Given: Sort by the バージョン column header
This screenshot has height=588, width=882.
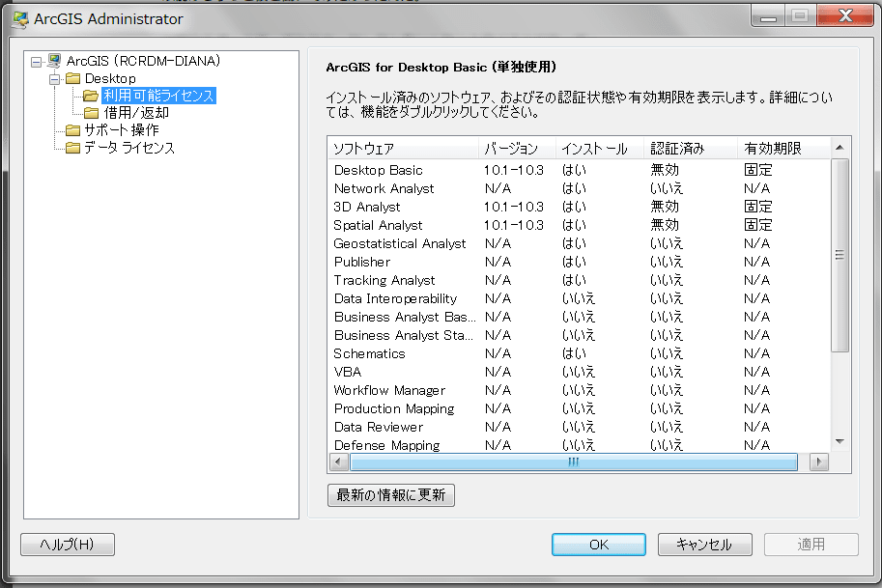Looking at the screenshot, I should coord(517,149).
